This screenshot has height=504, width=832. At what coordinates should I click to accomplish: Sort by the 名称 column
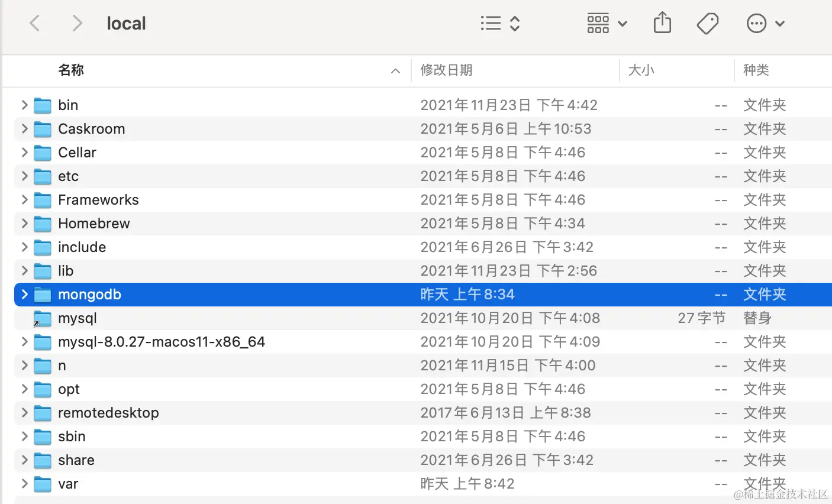pyautogui.click(x=72, y=70)
